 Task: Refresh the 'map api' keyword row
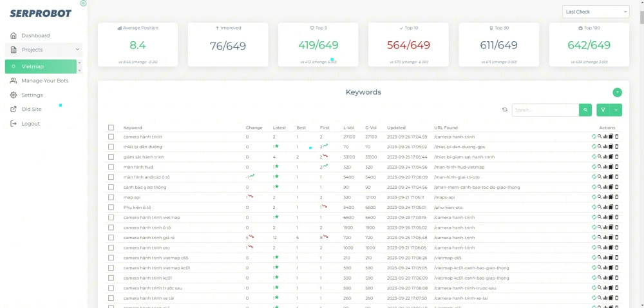pyautogui.click(x=594, y=197)
